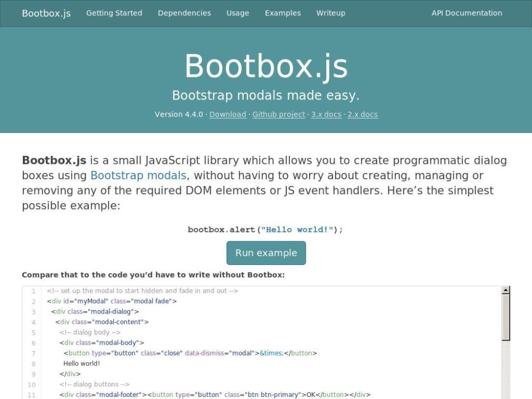Click the "myModal" id on code line 2
Image resolution: width=532 pixels, height=399 pixels.
tap(90, 302)
